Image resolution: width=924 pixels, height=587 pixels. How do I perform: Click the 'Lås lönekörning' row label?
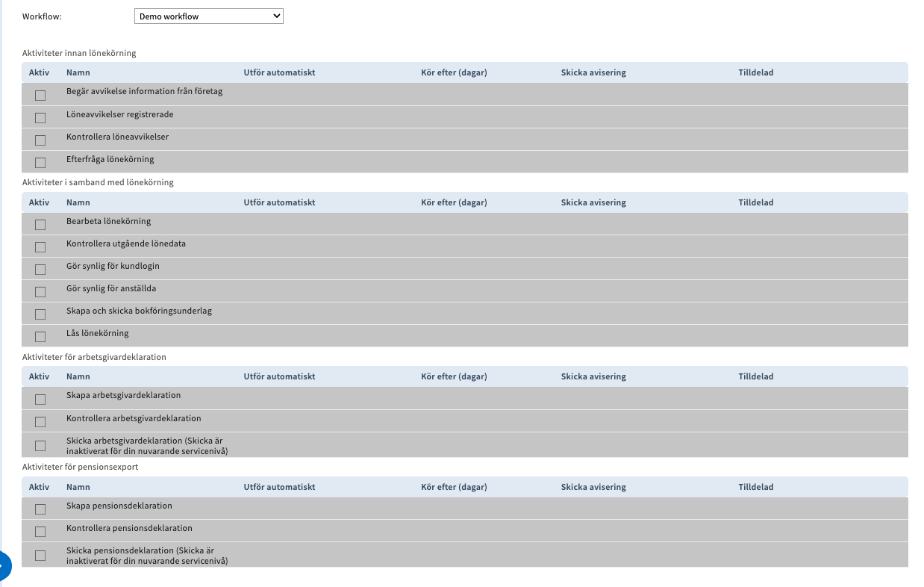click(x=97, y=333)
